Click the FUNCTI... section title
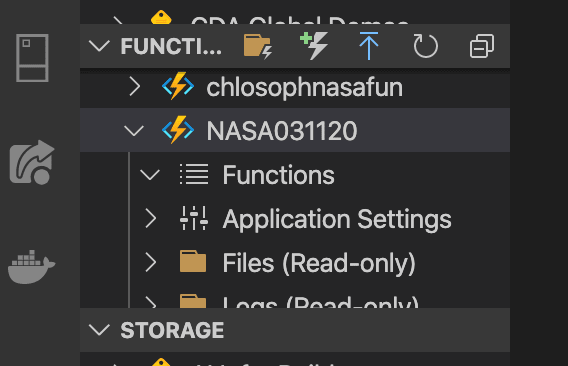The width and height of the screenshot is (568, 366). [171, 46]
